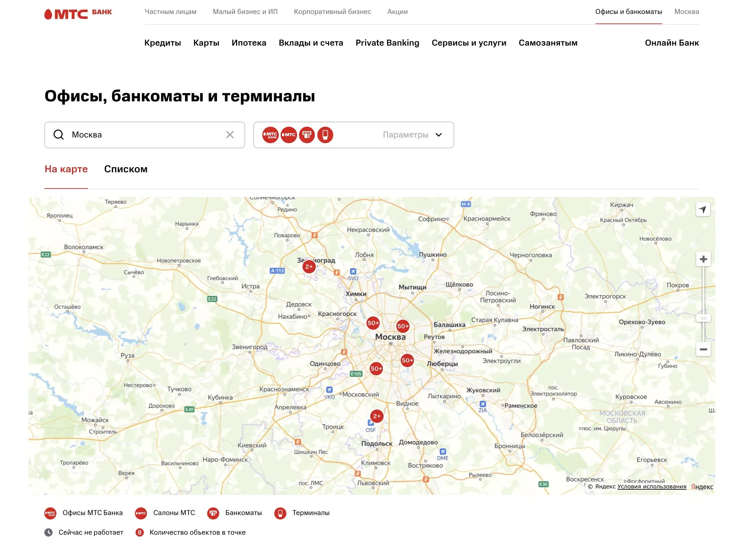
Task: Click the Терминалы legend icon
Action: [x=280, y=513]
